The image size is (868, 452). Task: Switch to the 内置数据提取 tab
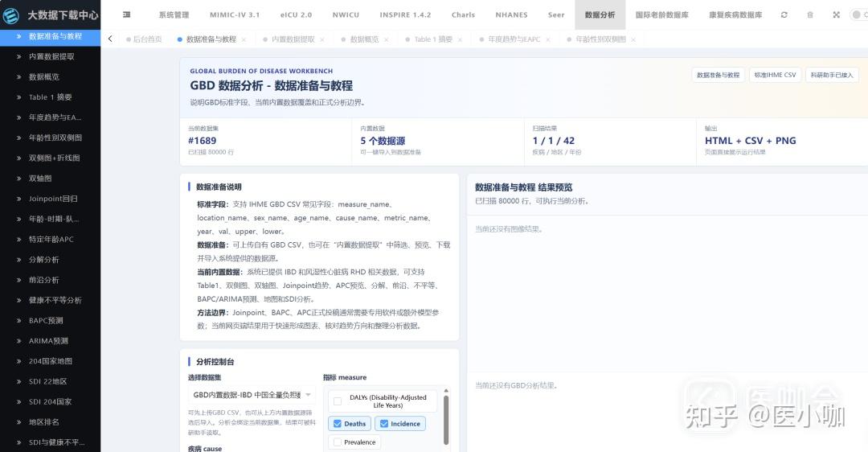coord(289,39)
